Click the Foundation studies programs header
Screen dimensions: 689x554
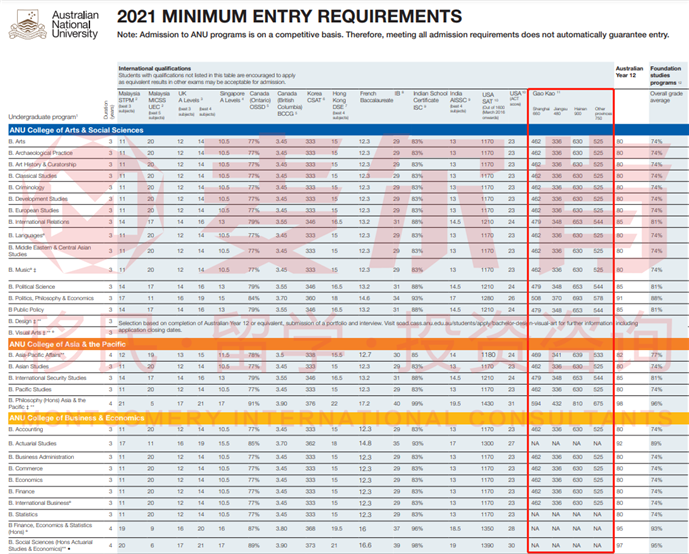pyautogui.click(x=666, y=75)
